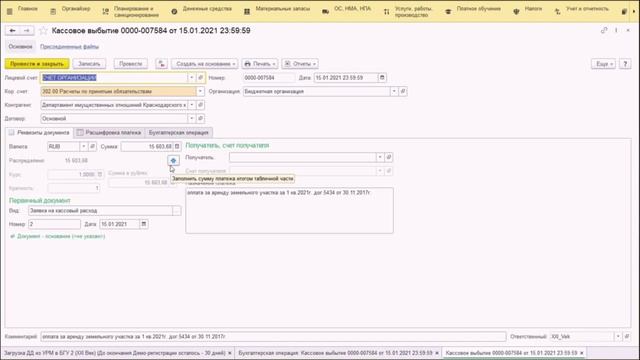Open the linked Валюта RUB item icon
This screenshot has height=360, width=640.
[x=92, y=147]
